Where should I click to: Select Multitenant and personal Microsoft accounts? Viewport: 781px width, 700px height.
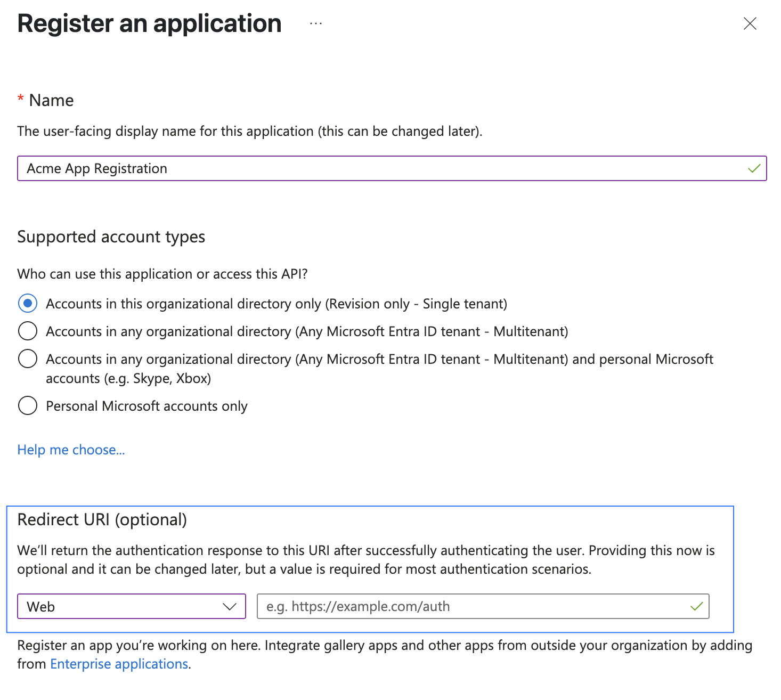27,359
